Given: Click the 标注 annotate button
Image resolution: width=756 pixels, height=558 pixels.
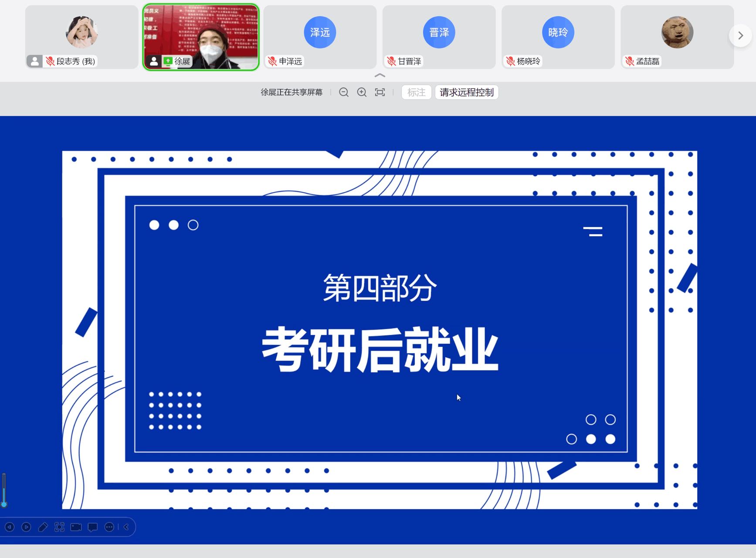Looking at the screenshot, I should [416, 92].
